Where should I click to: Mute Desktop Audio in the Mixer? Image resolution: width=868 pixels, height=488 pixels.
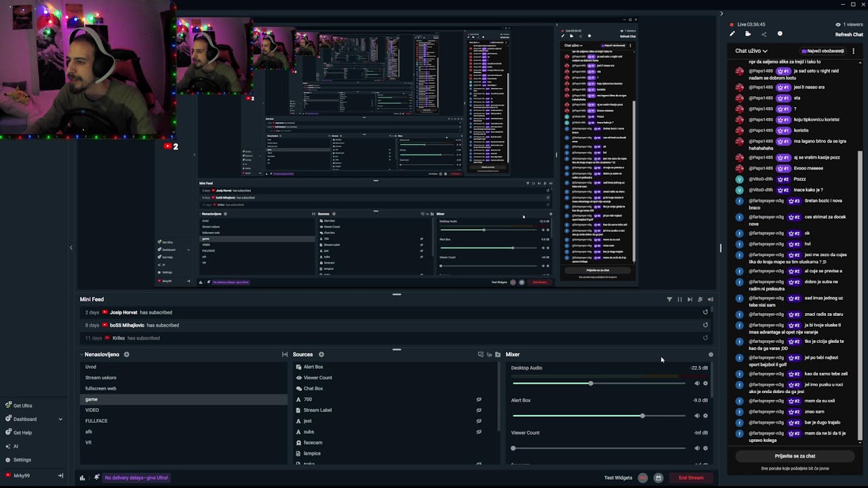(x=696, y=384)
